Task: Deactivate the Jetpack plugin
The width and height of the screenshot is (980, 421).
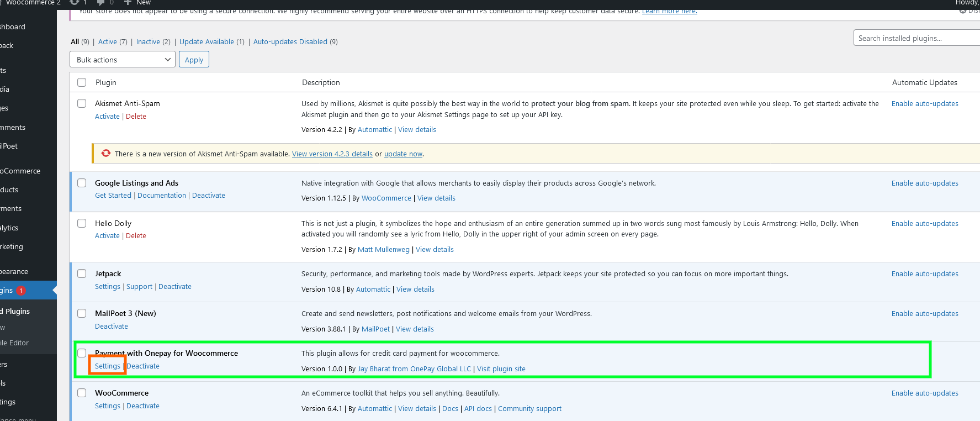Action: [x=175, y=287]
